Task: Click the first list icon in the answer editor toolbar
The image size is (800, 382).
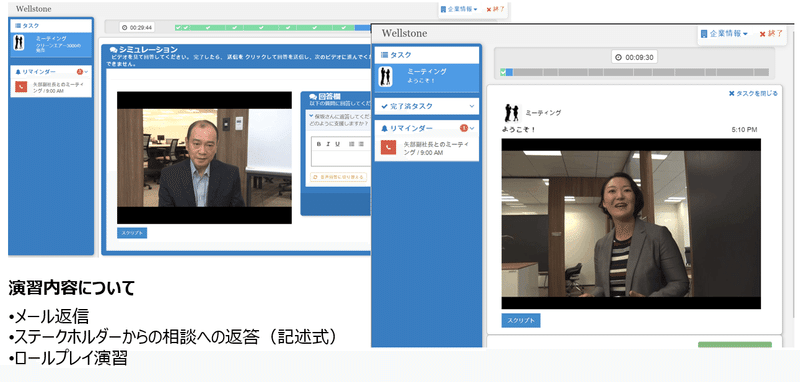Action: (352, 144)
